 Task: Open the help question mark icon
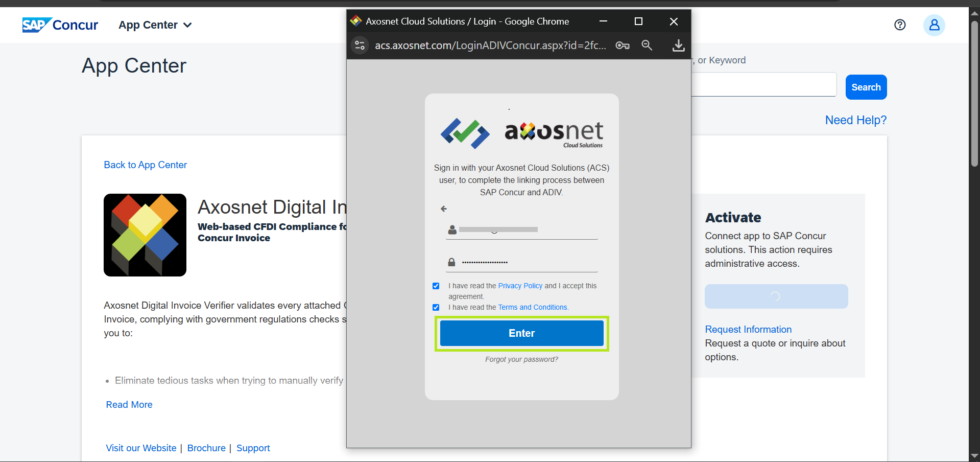(x=900, y=25)
